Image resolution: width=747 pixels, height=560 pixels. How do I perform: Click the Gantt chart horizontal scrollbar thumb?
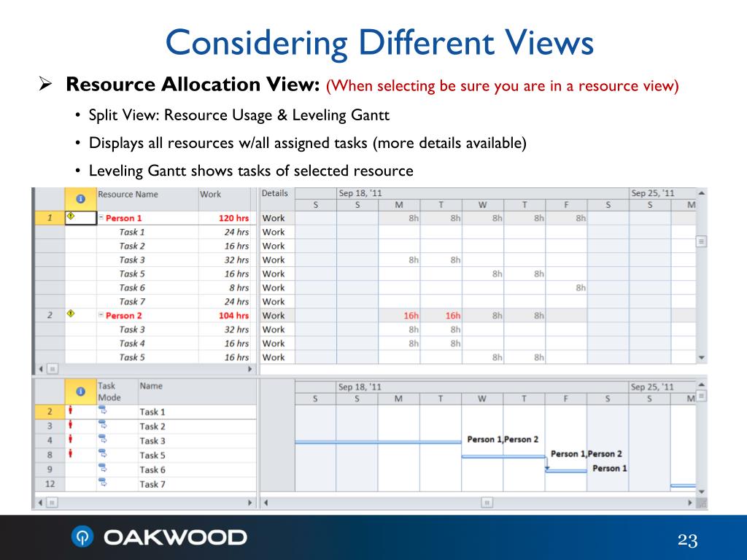pos(487,502)
